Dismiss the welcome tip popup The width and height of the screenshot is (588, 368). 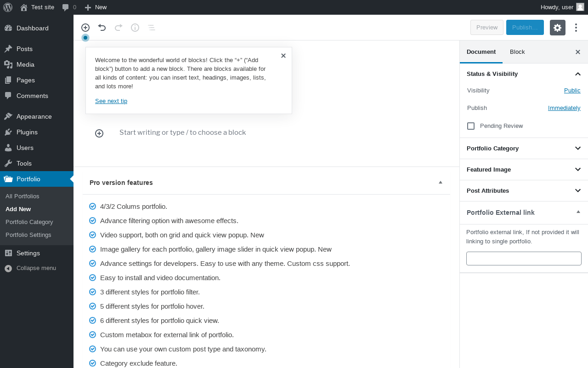click(x=283, y=56)
